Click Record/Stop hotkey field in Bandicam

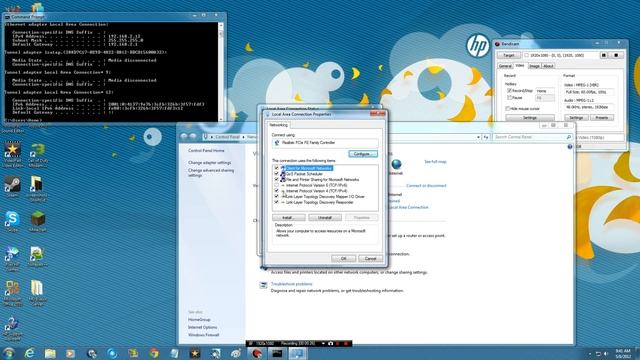coord(545,91)
